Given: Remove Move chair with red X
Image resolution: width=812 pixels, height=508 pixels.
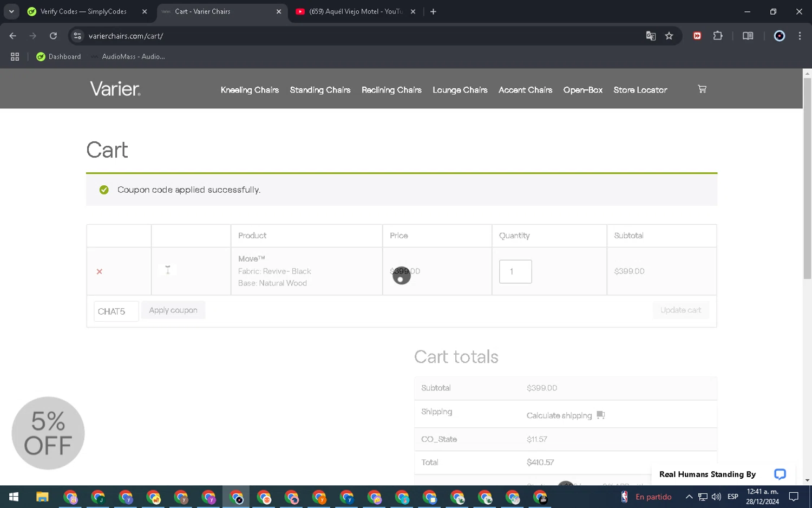Looking at the screenshot, I should [x=99, y=271].
